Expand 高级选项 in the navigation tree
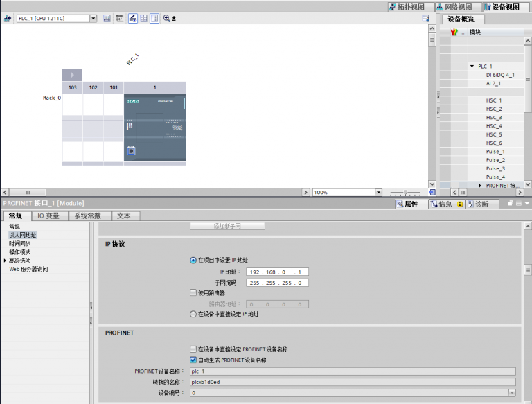This screenshot has width=532, height=404. [x=5, y=261]
